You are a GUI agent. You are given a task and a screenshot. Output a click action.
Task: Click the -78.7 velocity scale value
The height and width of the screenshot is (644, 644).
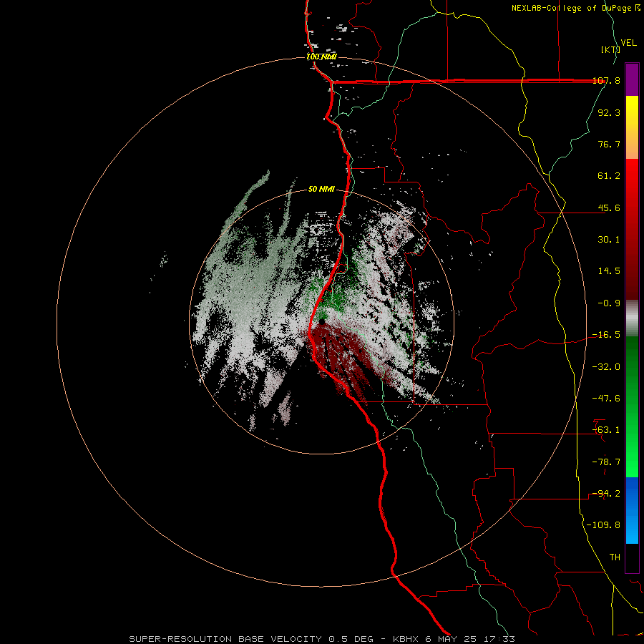pyautogui.click(x=606, y=462)
